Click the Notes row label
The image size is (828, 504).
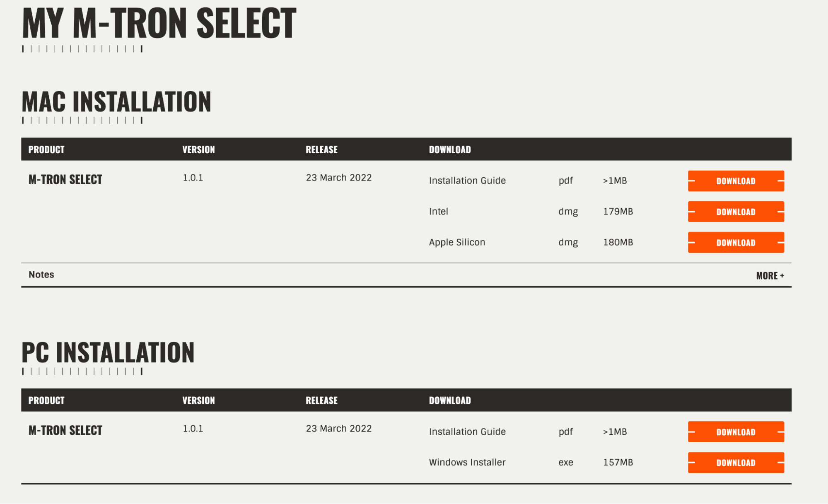(41, 275)
